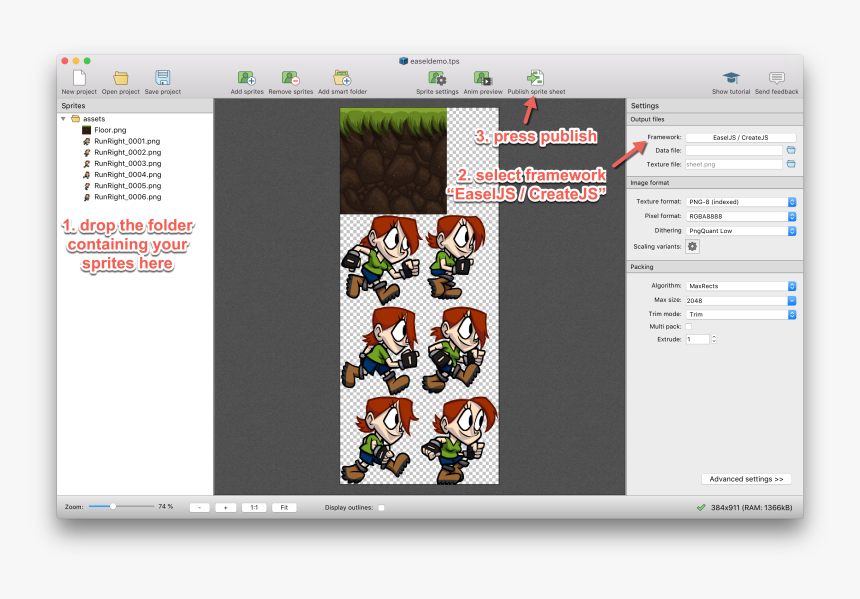Click the Floor tile in sprite sheet preview
This screenshot has height=599, width=860.
click(393, 161)
